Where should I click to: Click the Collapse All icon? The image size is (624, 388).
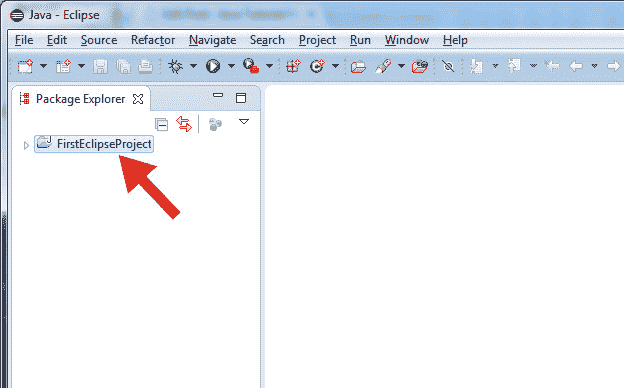click(162, 125)
